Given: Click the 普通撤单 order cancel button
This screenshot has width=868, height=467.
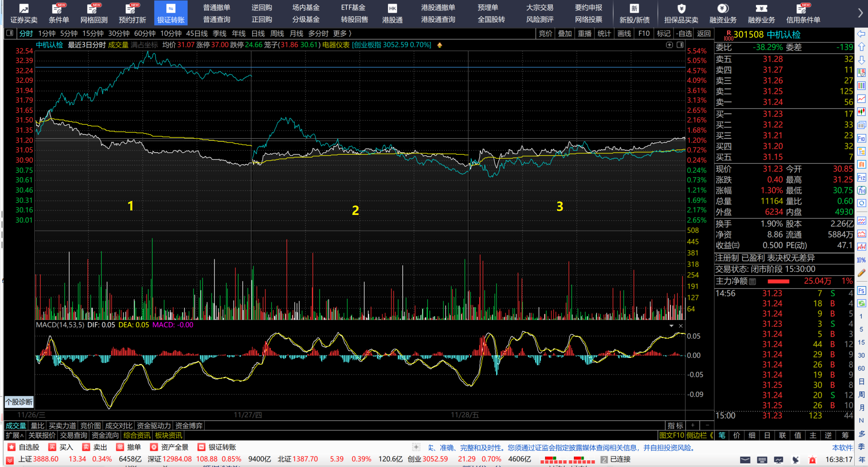Looking at the screenshot, I should click(x=217, y=7).
